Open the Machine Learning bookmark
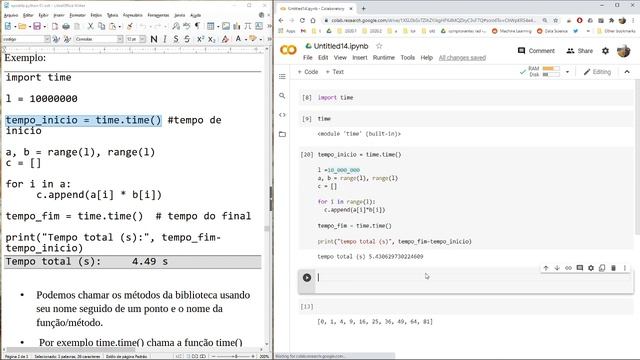The height and width of the screenshot is (360, 640). tap(512, 31)
